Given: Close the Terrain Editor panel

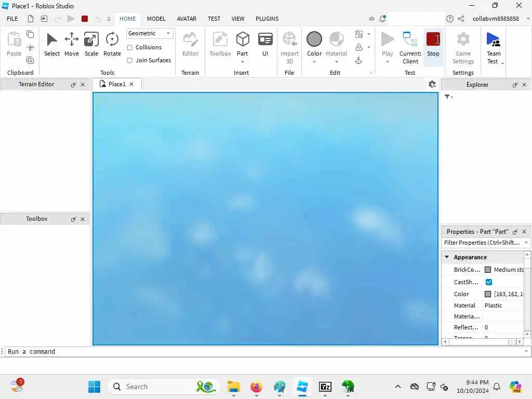Looking at the screenshot, I should tap(83, 85).
